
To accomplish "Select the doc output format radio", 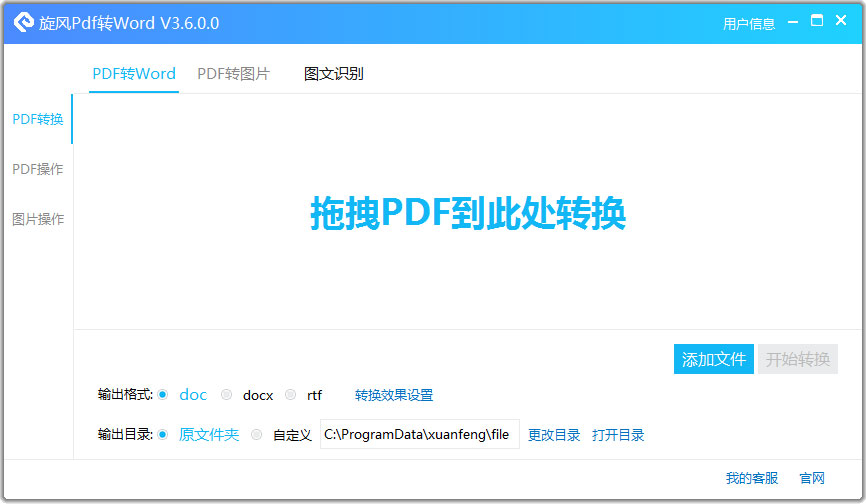I will (x=162, y=395).
